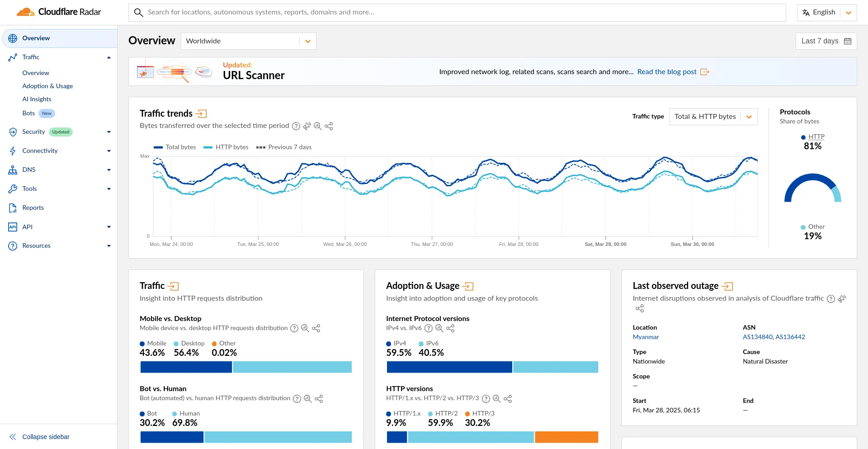This screenshot has width=868, height=449.
Task: Open Last observed outage detail arrow
Action: [x=727, y=286]
